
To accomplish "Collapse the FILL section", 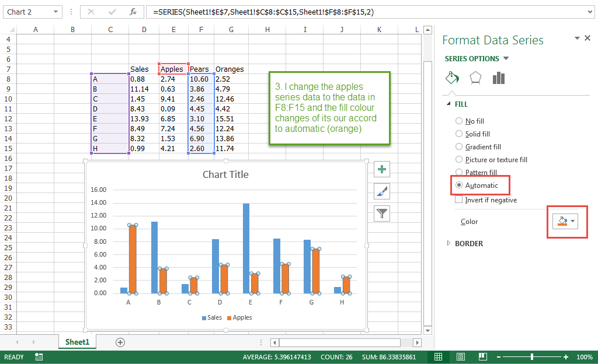I will tap(449, 104).
